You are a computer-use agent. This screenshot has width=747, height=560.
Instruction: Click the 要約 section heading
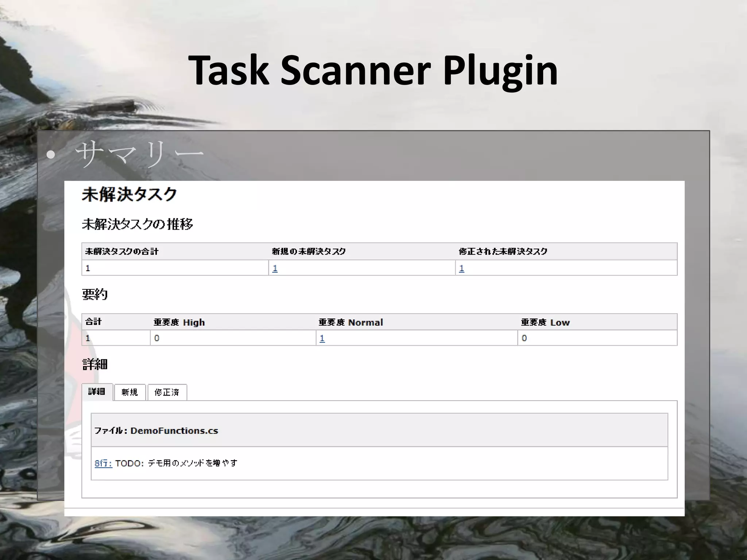click(95, 294)
